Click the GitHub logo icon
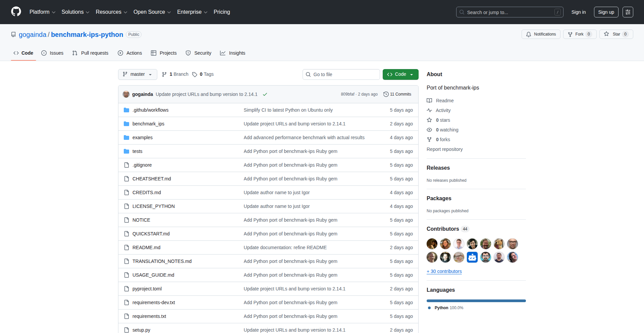The height and width of the screenshot is (333, 644). (16, 12)
